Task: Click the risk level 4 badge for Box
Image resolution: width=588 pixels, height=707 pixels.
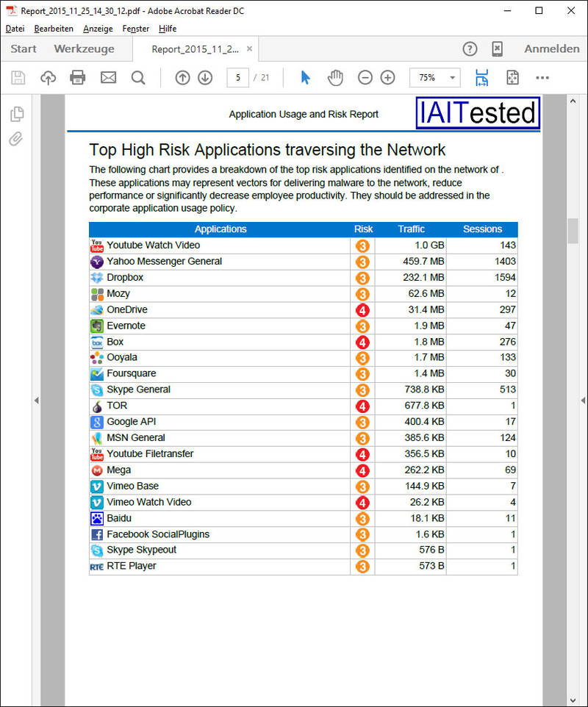Action: click(x=362, y=342)
